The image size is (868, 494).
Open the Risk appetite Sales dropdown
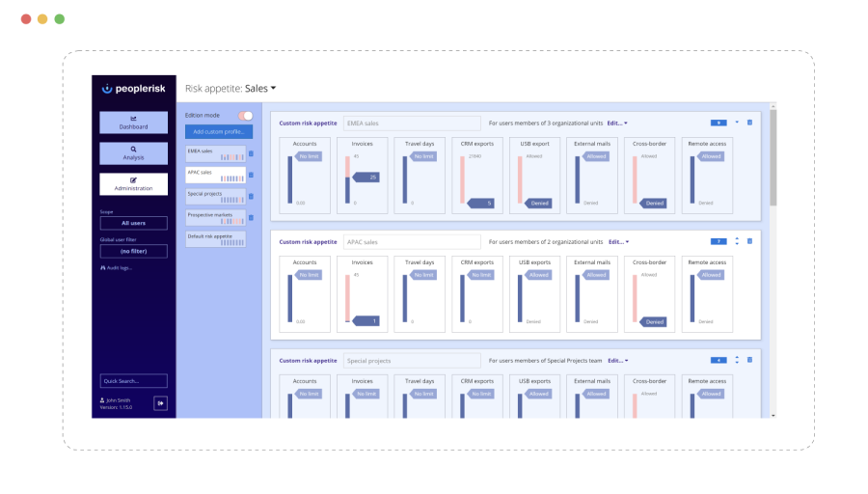tap(260, 89)
